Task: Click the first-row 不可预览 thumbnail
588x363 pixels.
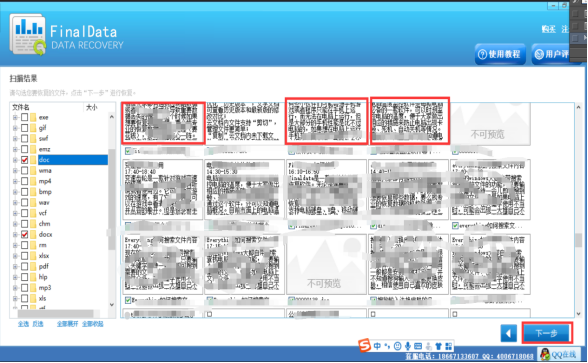Action: (490, 124)
